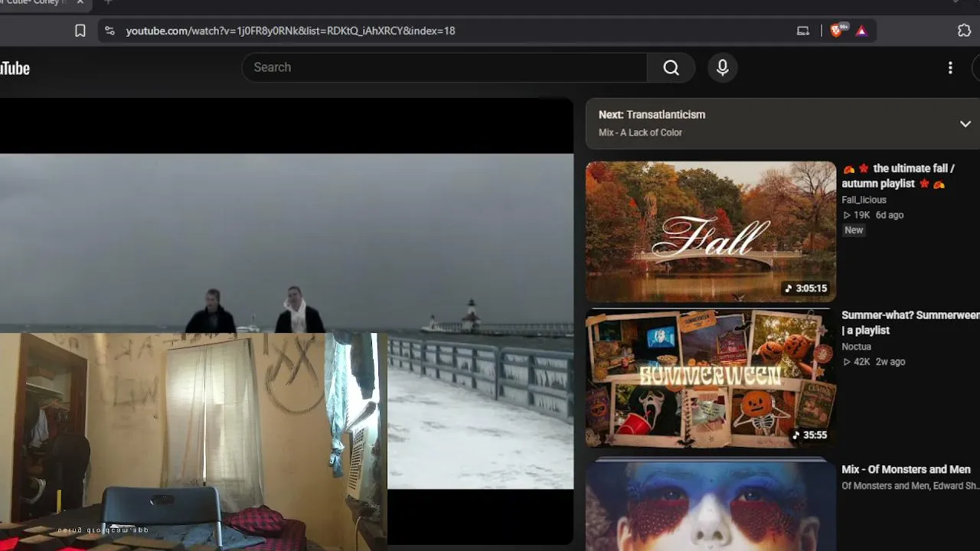
Task: Click the "19K 6d ago" view count text
Action: 873,215
